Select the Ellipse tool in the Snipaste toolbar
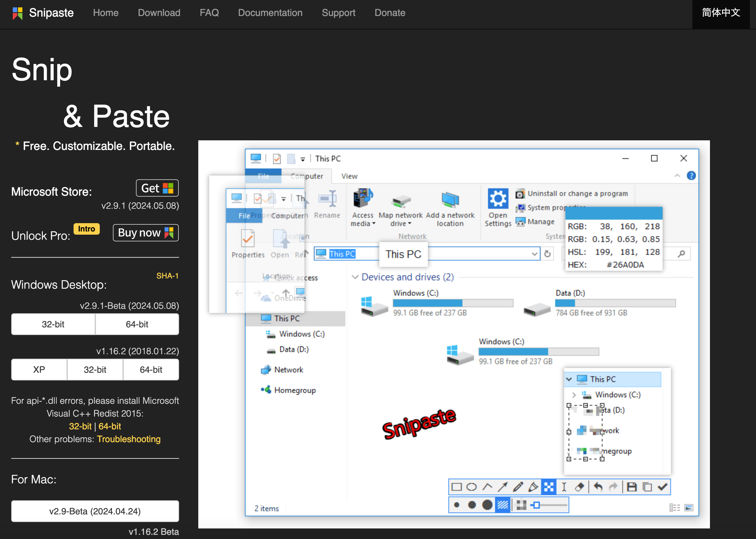The height and width of the screenshot is (539, 756). click(472, 487)
